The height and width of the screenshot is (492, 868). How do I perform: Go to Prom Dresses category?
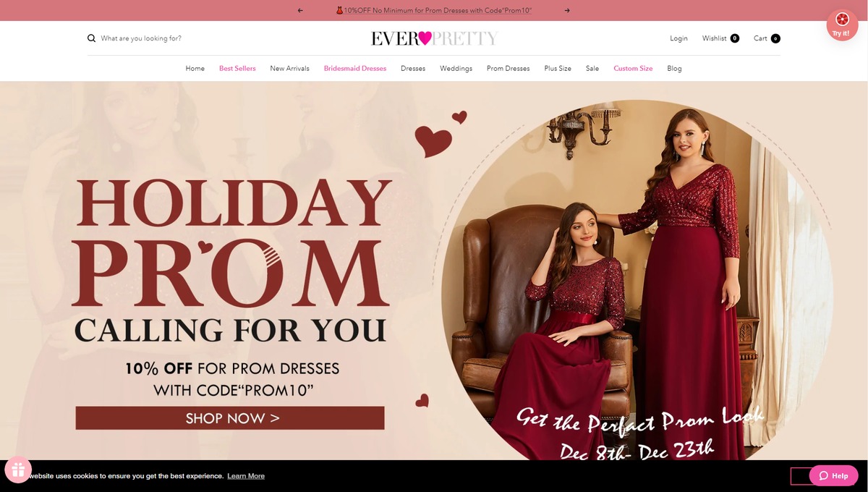tap(508, 68)
